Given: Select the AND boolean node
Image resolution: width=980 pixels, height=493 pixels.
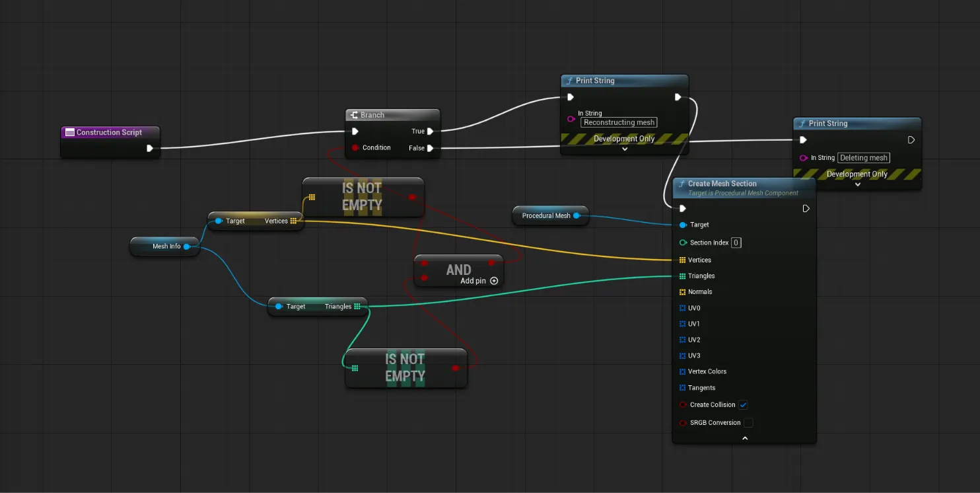Looking at the screenshot, I should click(458, 270).
